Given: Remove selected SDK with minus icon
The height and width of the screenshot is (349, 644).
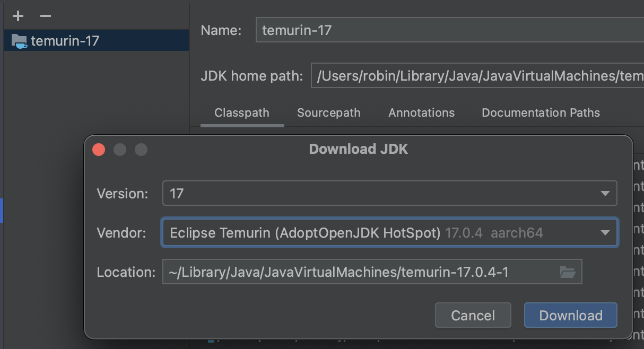Looking at the screenshot, I should point(46,16).
